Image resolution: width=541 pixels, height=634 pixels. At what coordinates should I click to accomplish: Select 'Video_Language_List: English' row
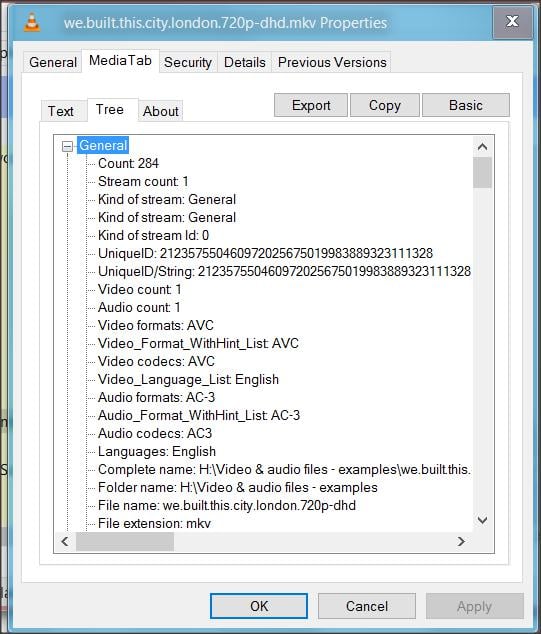(188, 379)
